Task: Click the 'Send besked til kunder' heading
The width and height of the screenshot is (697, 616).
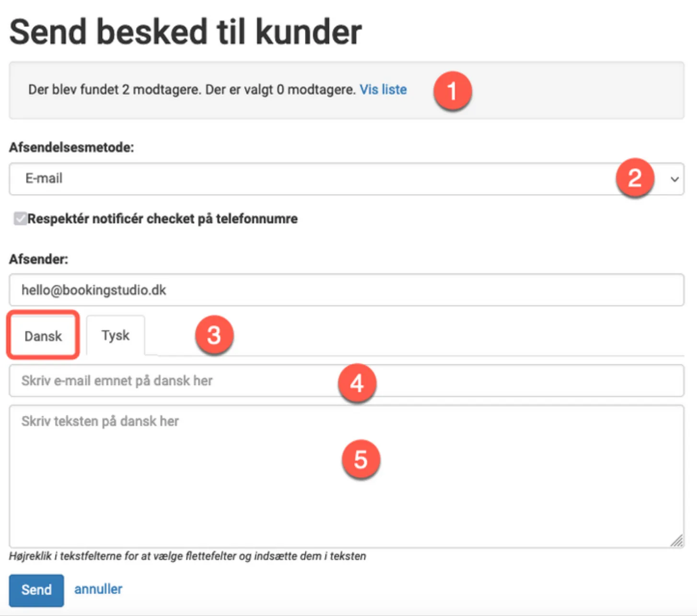Action: click(x=186, y=32)
